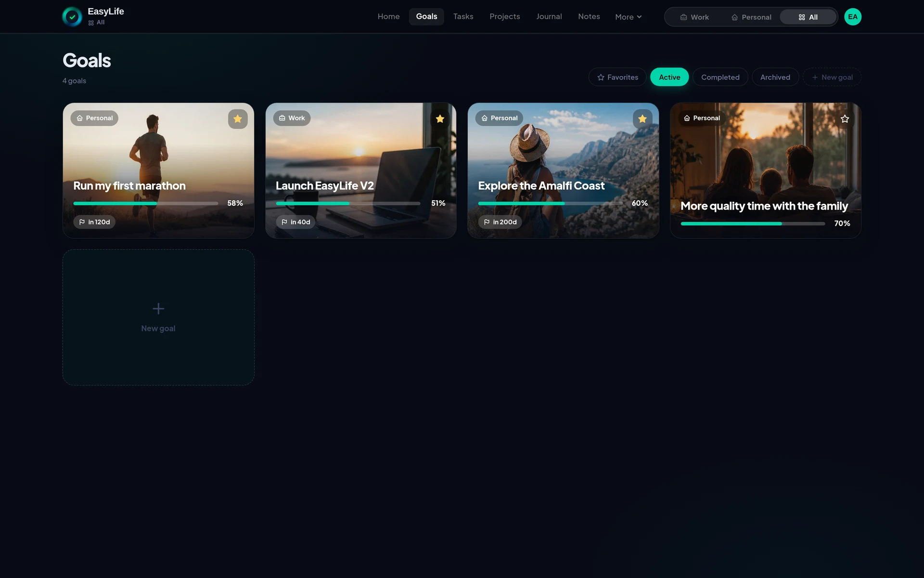Click the plus icon in empty goal card

(158, 308)
